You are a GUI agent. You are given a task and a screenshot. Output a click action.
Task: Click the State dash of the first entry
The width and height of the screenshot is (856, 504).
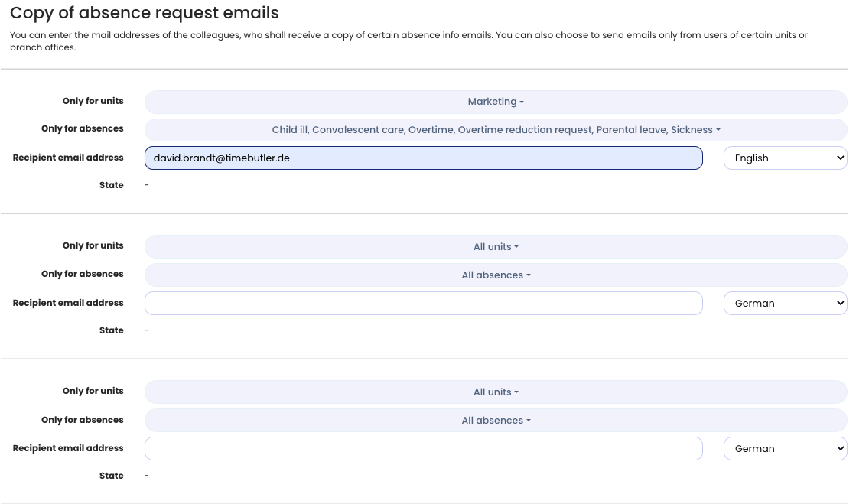click(x=146, y=184)
